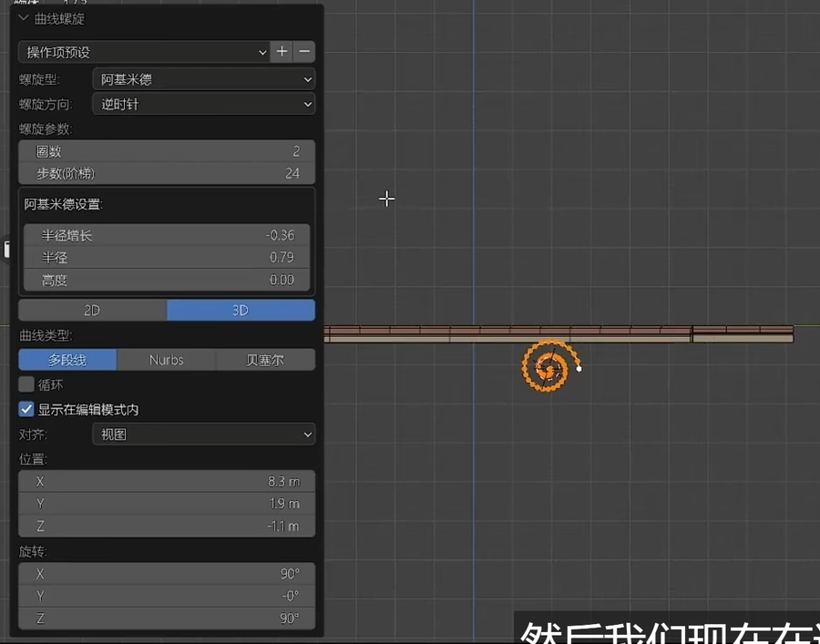Uncheck 显示在编辑模式内 checkbox
820x644 pixels.
click(27, 410)
